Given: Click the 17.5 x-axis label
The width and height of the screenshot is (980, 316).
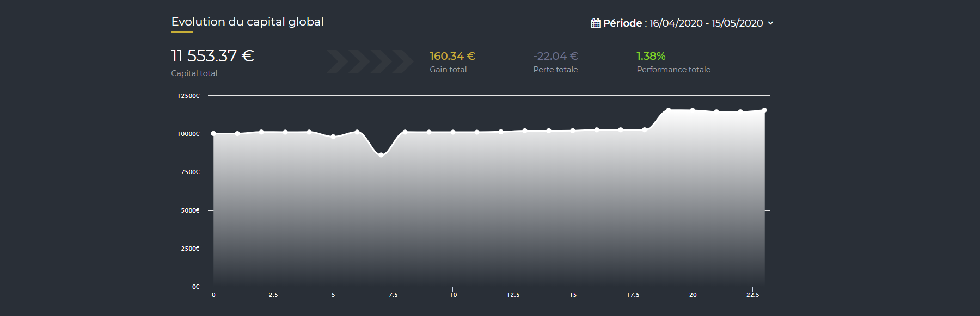Looking at the screenshot, I should coord(633,295).
